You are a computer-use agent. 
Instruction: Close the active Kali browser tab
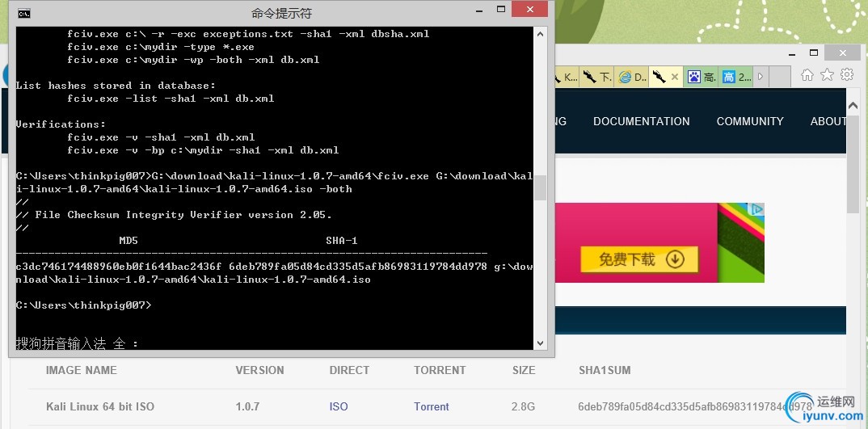(x=674, y=78)
